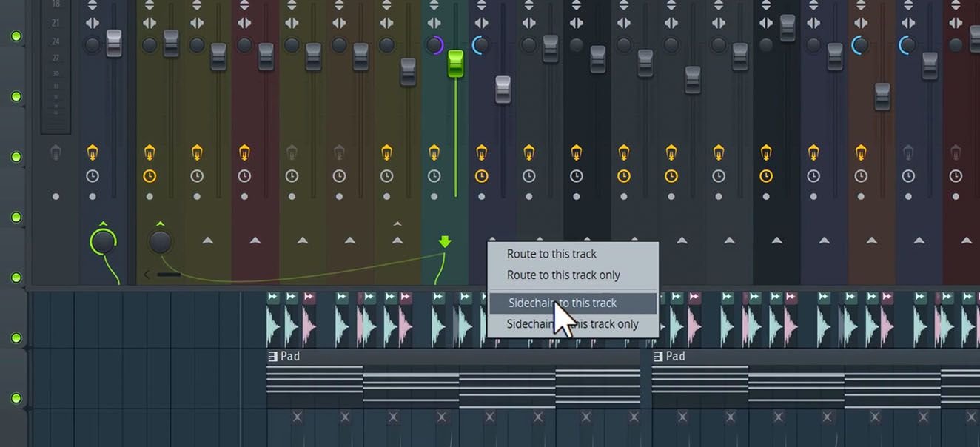
Task: Click the volume fader on orange-brown track
Action: point(882,96)
